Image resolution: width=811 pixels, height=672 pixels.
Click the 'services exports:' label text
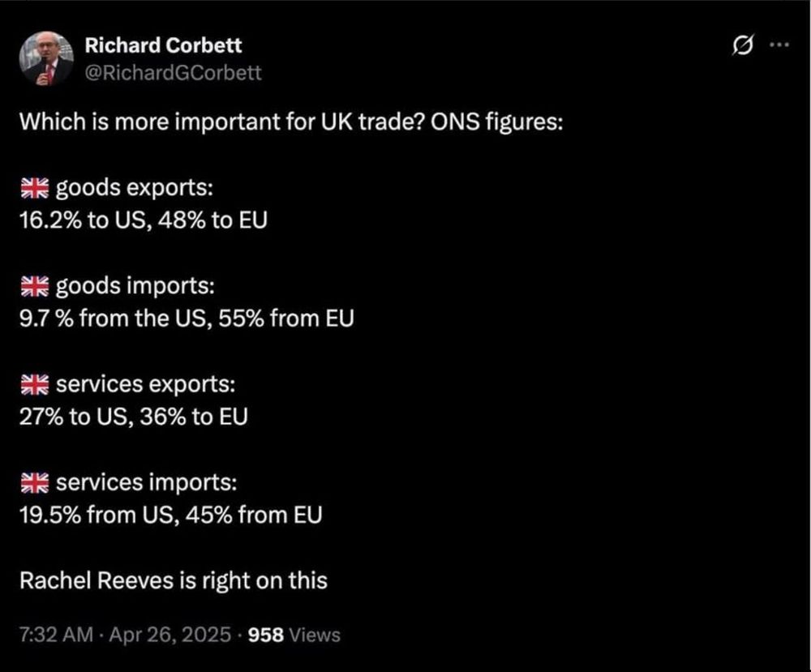click(145, 384)
